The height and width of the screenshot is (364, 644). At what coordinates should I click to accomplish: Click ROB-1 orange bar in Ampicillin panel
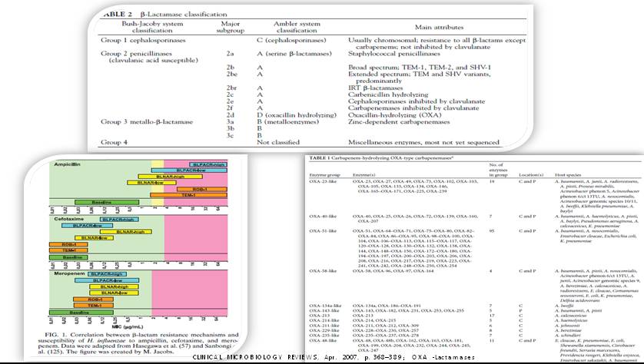coord(201,189)
